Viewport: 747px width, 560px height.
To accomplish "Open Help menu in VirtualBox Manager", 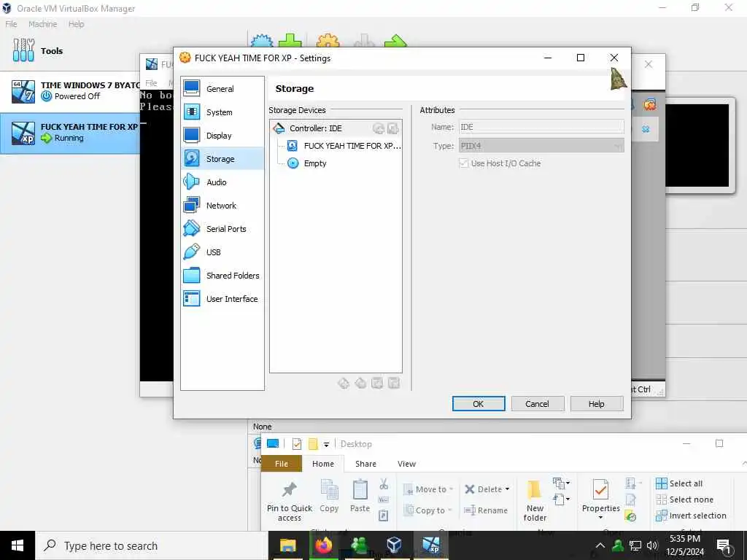I will (x=76, y=24).
